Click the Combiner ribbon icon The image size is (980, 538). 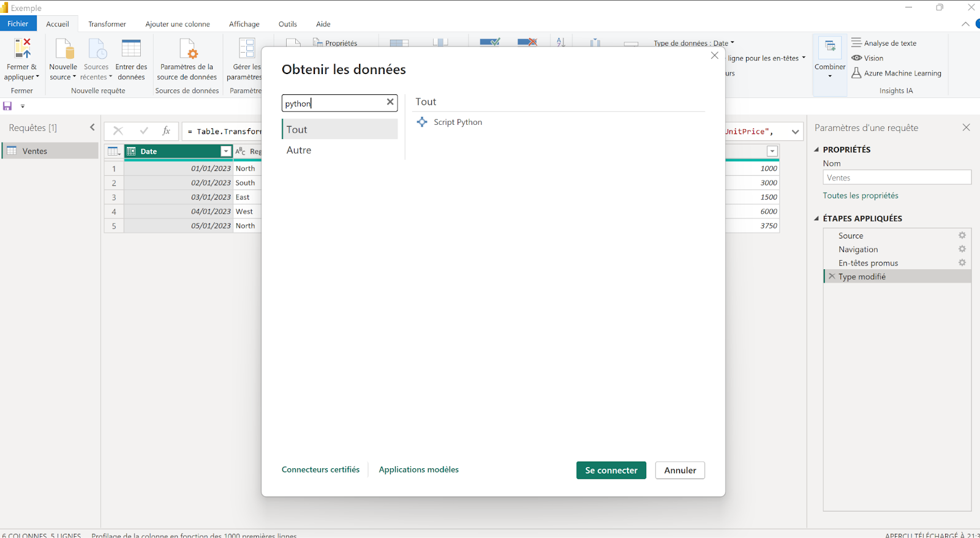click(830, 46)
